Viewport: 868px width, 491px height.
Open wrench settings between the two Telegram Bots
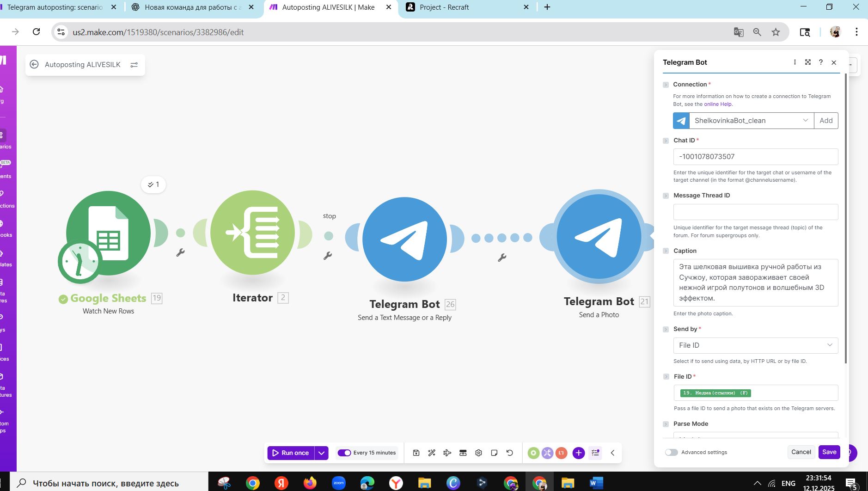502,258
